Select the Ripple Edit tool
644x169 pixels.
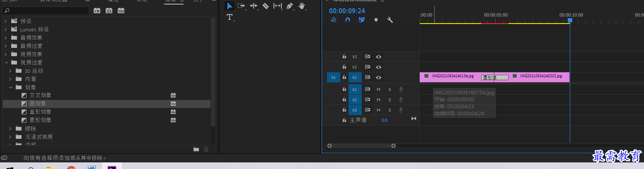(254, 6)
